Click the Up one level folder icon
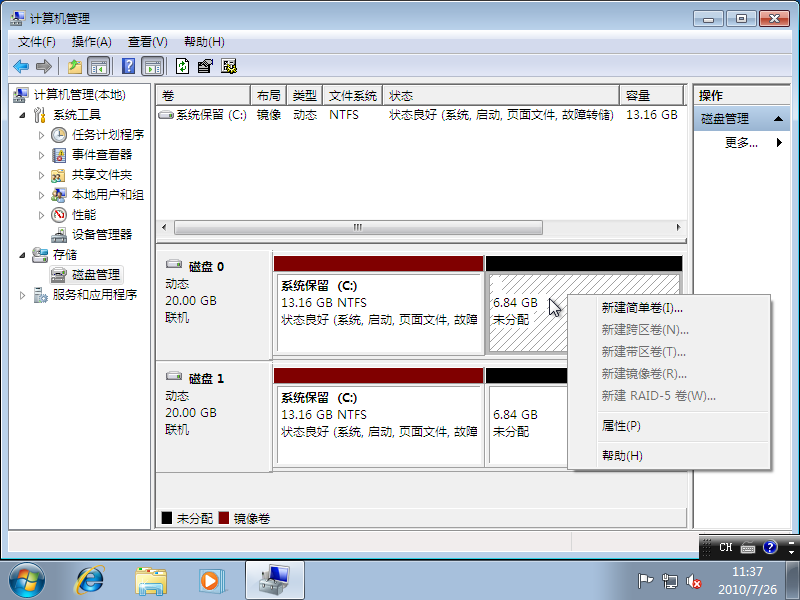The image size is (800, 600). 74,66
